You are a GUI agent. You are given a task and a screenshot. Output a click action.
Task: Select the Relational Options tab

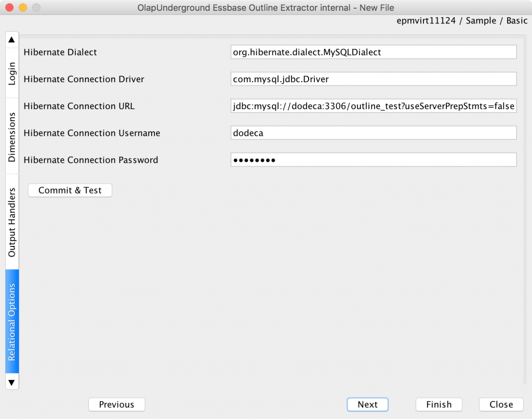12,322
